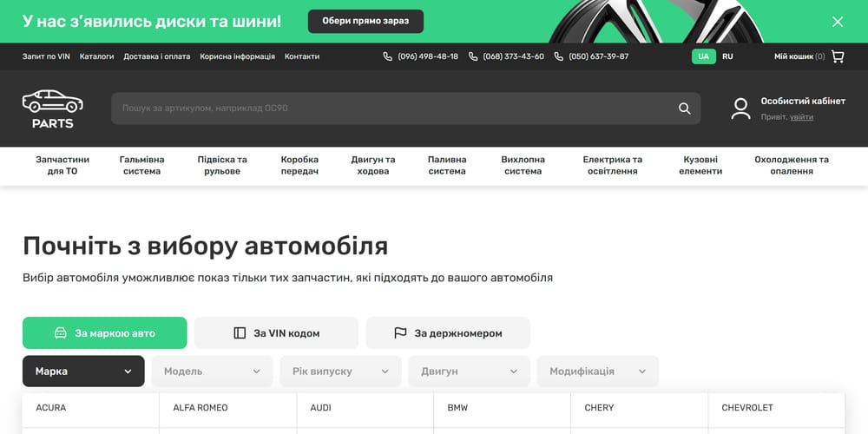Open the Каталоги link

click(x=96, y=56)
